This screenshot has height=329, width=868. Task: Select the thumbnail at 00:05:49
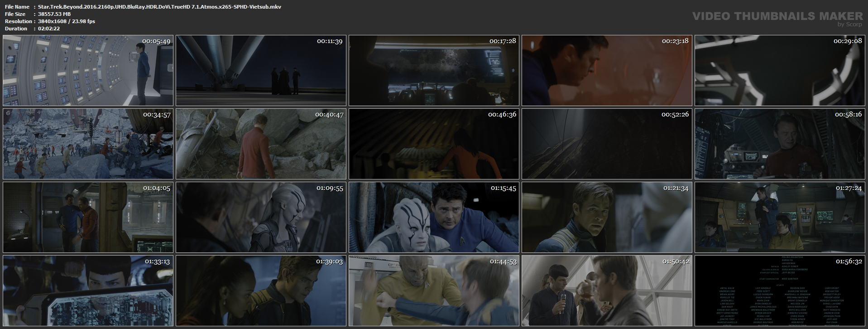[88, 71]
